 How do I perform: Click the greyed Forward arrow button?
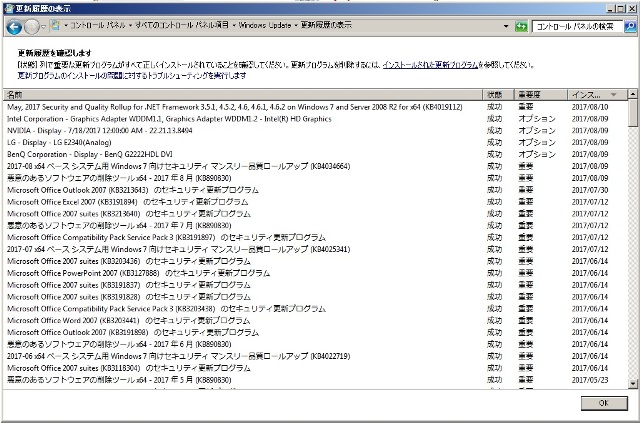tap(31, 27)
